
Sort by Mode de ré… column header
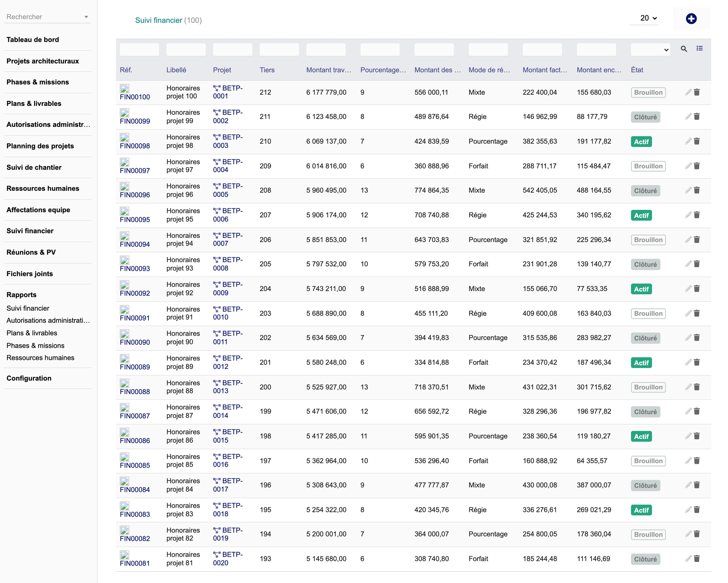(x=489, y=70)
